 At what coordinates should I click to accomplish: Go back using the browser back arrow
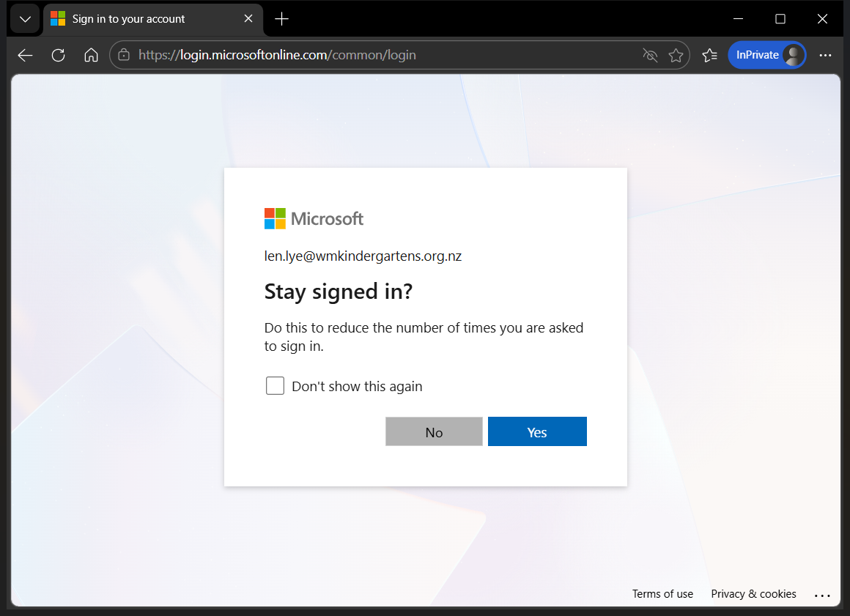pos(24,55)
